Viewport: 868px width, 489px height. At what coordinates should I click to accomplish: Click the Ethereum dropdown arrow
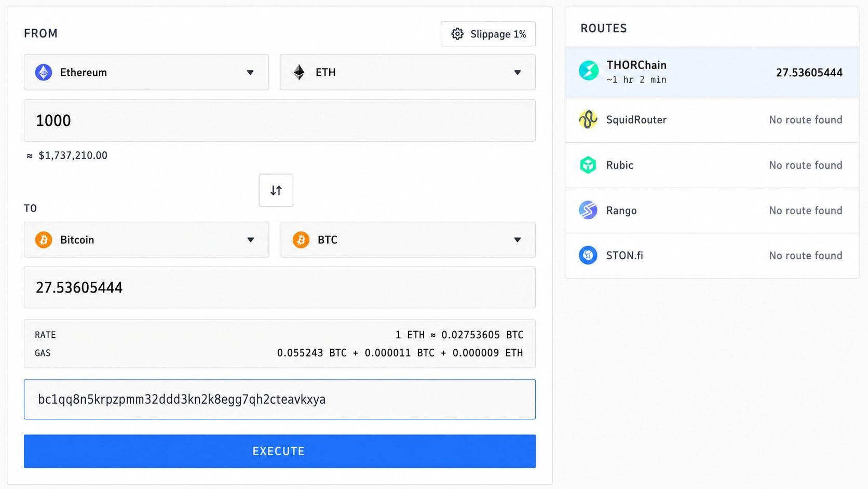250,73
